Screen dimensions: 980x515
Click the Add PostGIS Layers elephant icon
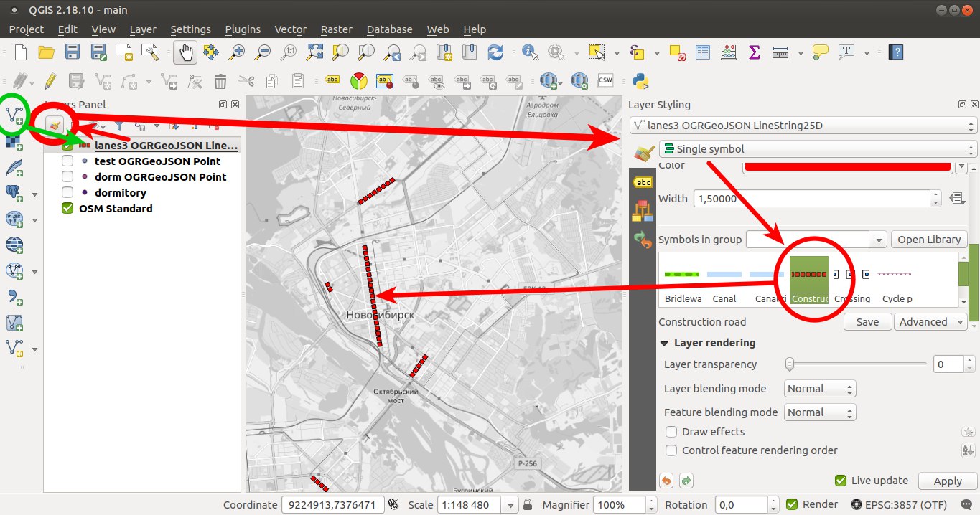[14, 193]
